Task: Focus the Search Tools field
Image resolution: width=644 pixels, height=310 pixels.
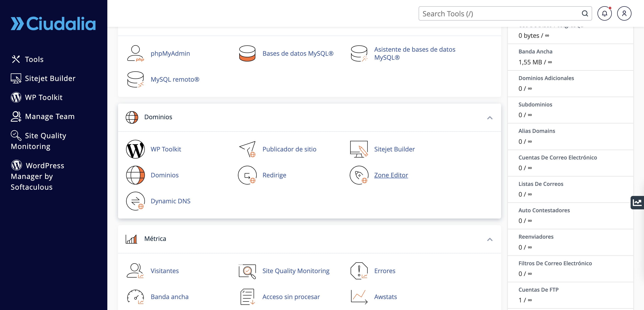Action: [500, 13]
